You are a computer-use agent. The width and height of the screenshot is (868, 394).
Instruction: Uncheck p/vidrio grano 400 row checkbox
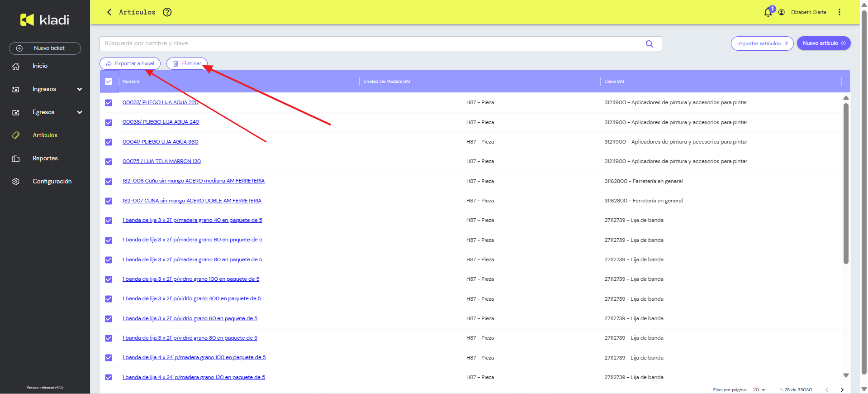click(x=109, y=299)
